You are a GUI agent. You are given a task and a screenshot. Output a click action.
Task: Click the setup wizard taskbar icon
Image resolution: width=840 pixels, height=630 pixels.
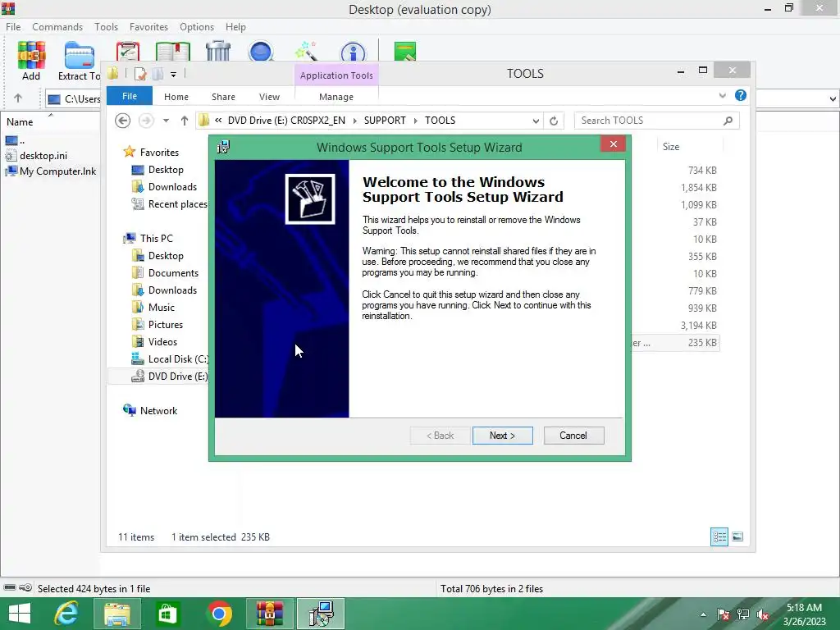pyautogui.click(x=321, y=614)
